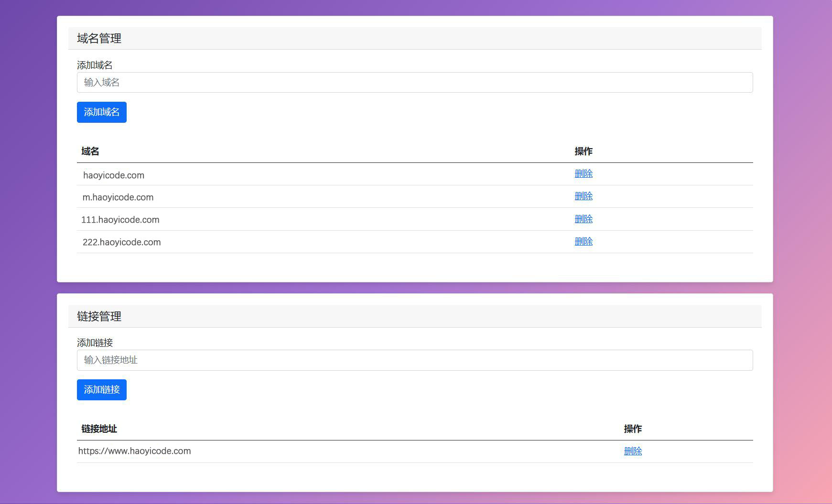832x504 pixels.
Task: Delete the https://www.haoyicode.com link entry
Action: tap(632, 451)
